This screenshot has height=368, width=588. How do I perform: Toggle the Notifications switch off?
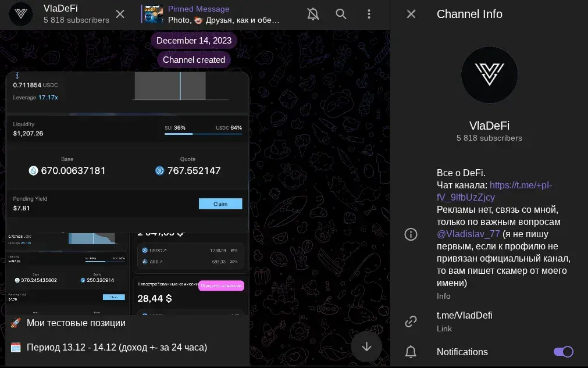[564, 352]
